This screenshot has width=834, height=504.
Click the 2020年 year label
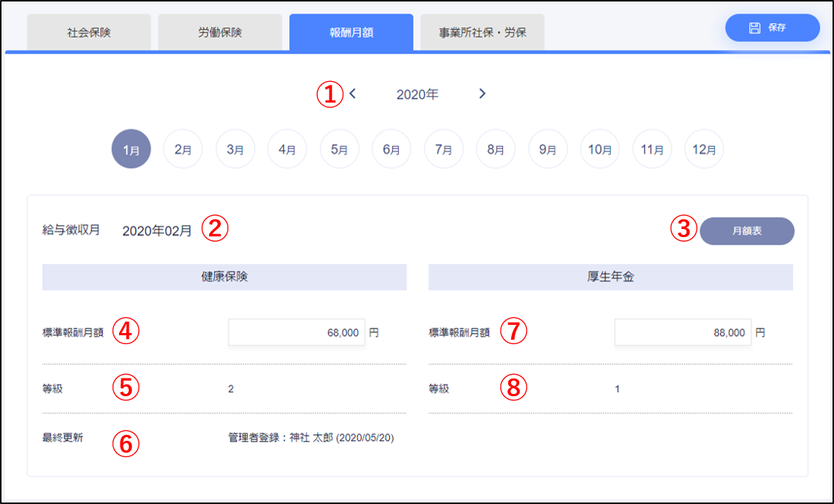click(x=417, y=94)
